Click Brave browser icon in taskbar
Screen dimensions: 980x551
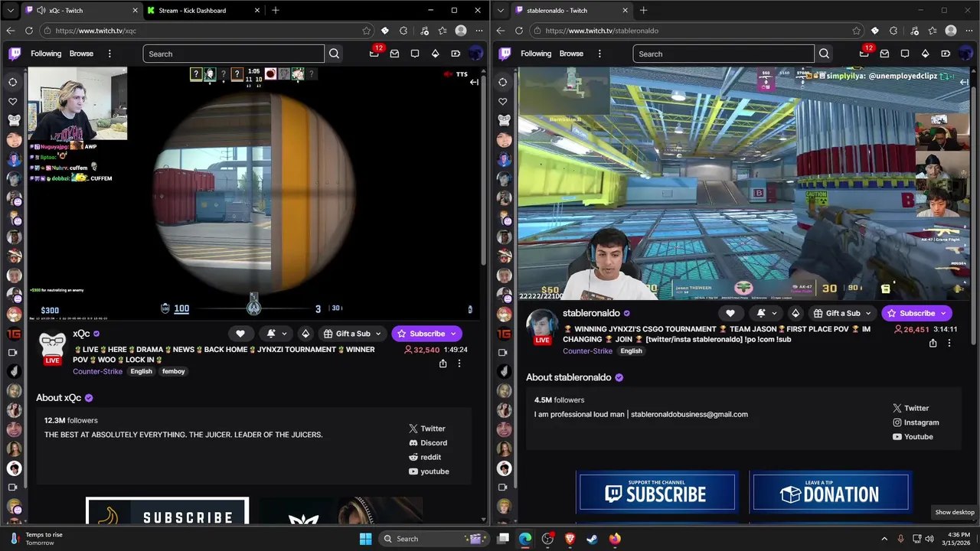570,539
